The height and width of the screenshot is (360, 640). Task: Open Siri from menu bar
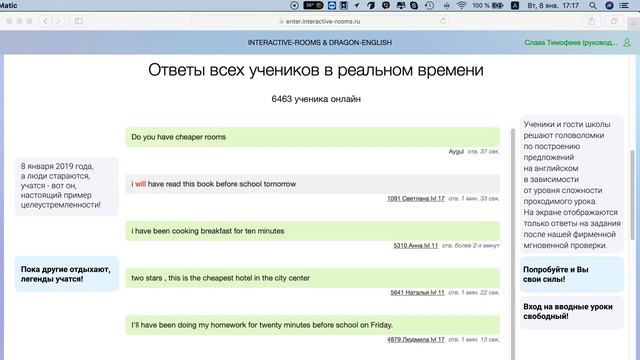(x=609, y=5)
